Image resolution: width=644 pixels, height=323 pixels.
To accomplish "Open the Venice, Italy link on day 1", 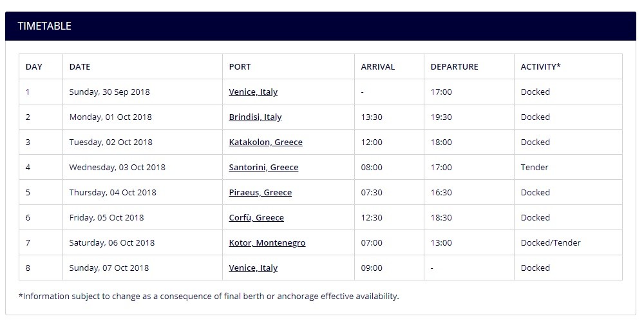I will [253, 92].
